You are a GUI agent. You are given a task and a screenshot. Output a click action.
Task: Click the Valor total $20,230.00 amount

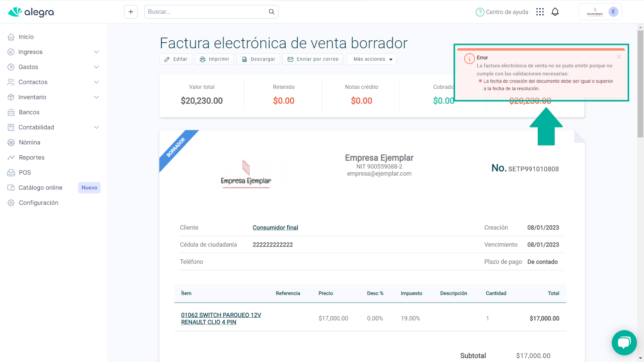pos(202,101)
